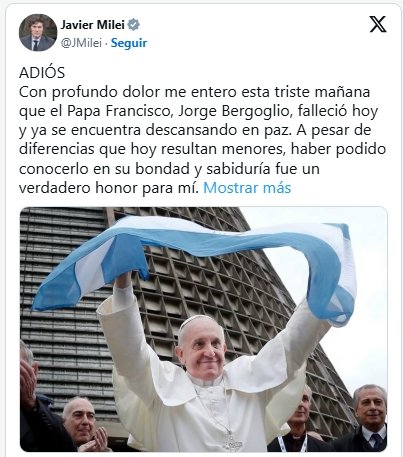Select the words Papa Francisco in the tweet
403x457 pixels.
pos(118,111)
